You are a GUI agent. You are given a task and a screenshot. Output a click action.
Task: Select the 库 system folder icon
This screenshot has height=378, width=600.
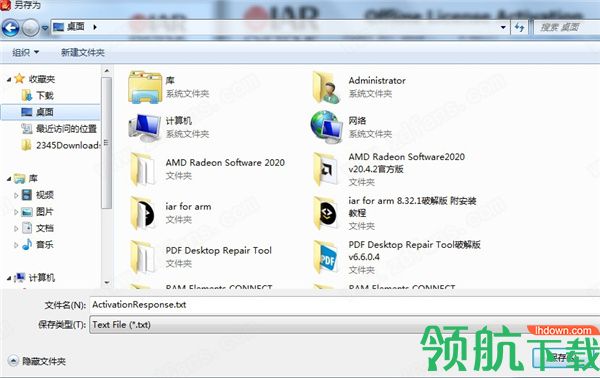click(145, 87)
